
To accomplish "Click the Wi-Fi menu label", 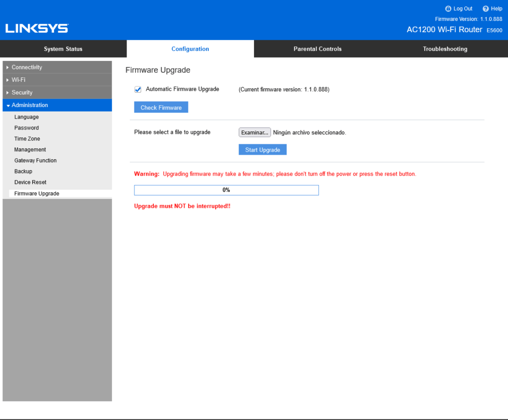I will point(18,80).
